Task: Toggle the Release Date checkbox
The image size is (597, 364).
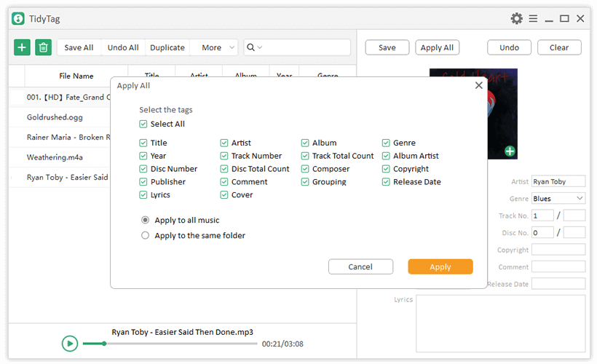Action: pyautogui.click(x=386, y=181)
